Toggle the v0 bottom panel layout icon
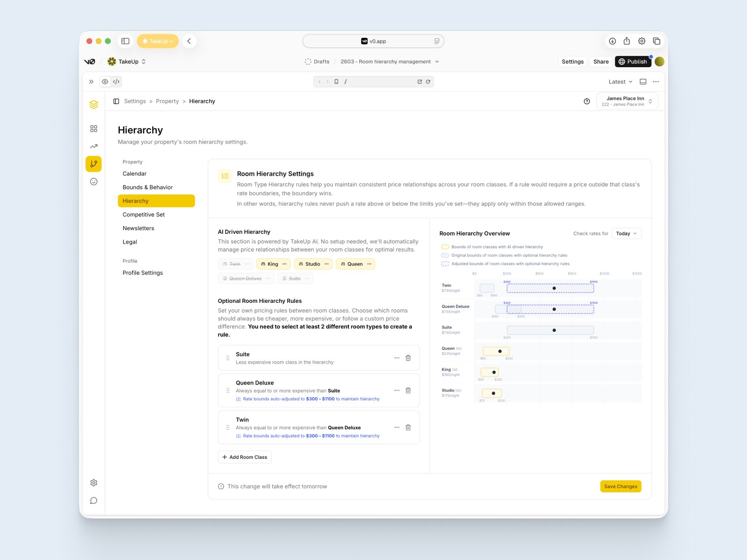 click(x=643, y=82)
